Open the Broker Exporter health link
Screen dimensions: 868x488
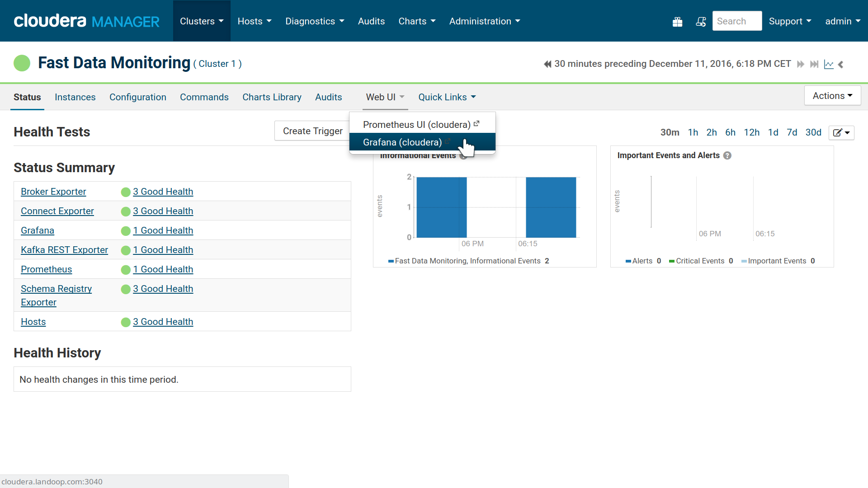[x=163, y=191]
